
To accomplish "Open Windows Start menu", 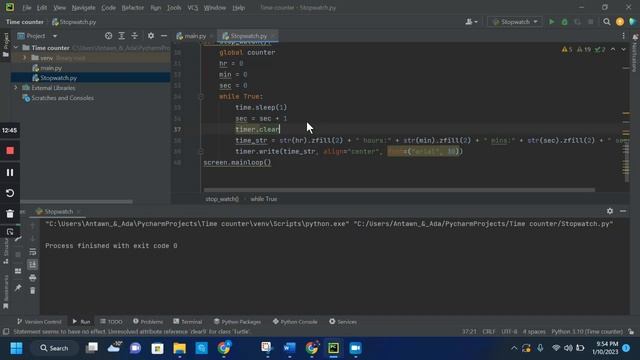I will click(16, 348).
